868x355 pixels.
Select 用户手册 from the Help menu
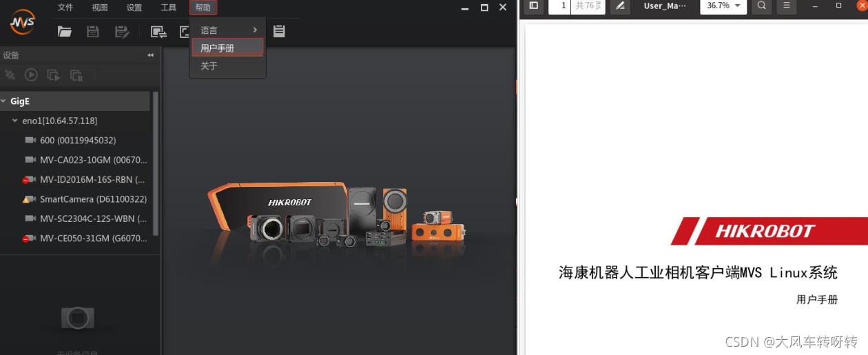227,48
